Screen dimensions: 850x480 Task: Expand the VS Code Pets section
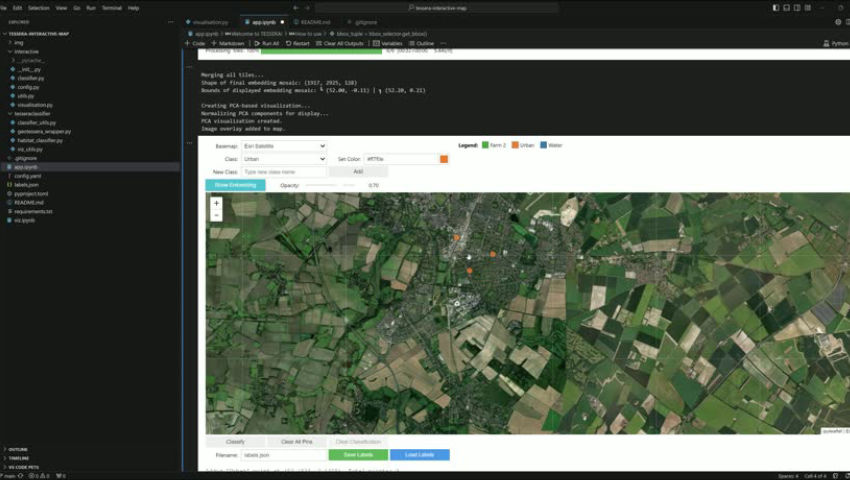[x=22, y=467]
